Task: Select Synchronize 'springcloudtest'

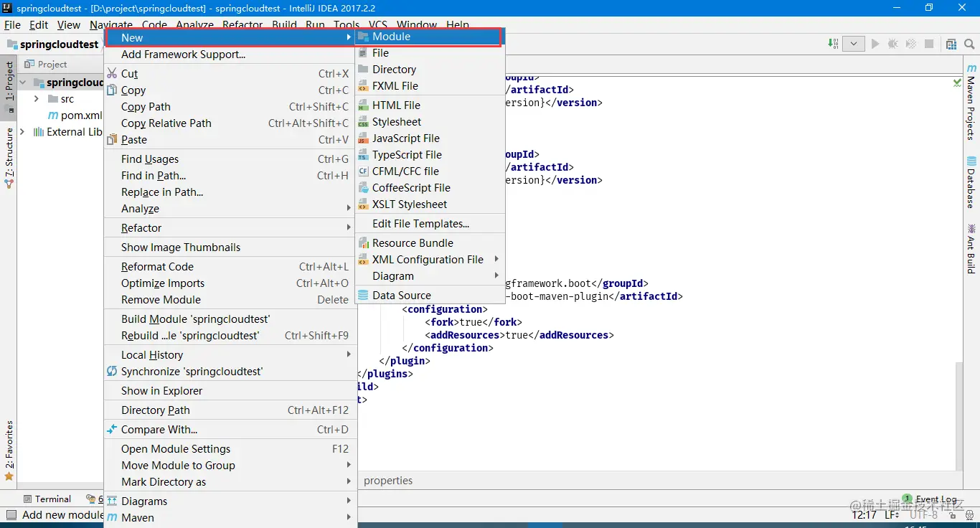Action: point(230,372)
